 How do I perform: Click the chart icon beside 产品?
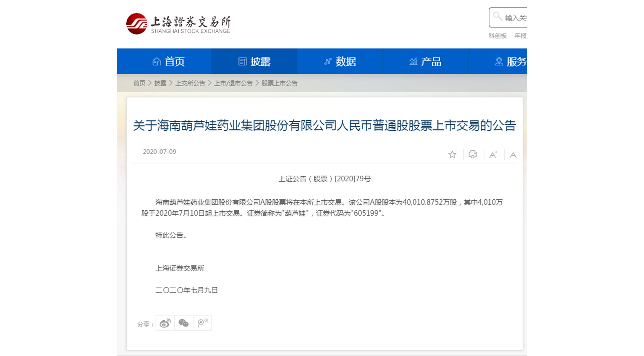coord(413,62)
